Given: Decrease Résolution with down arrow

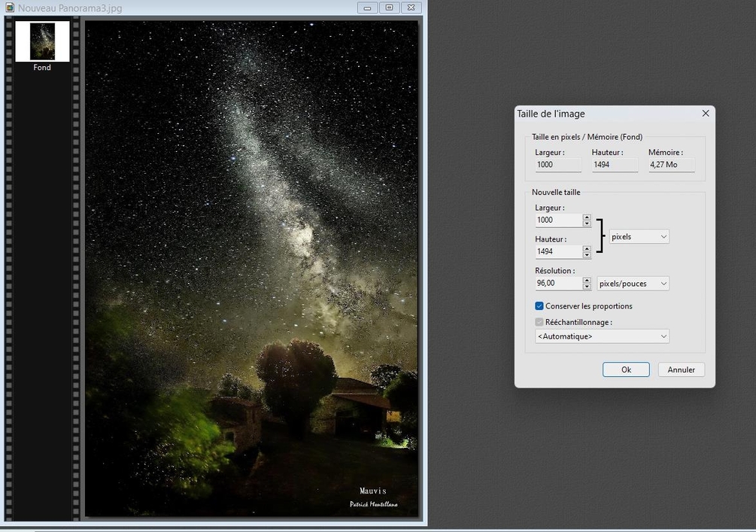Looking at the screenshot, I should pos(587,287).
